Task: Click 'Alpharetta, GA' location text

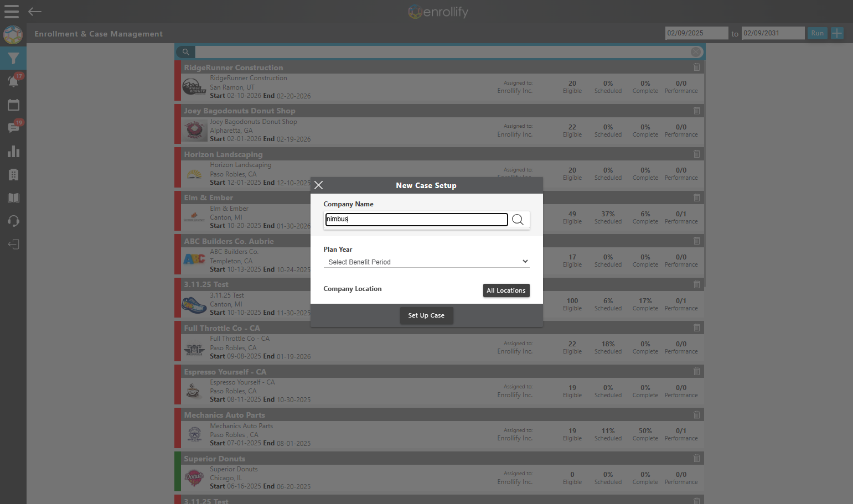Action: coord(231,131)
